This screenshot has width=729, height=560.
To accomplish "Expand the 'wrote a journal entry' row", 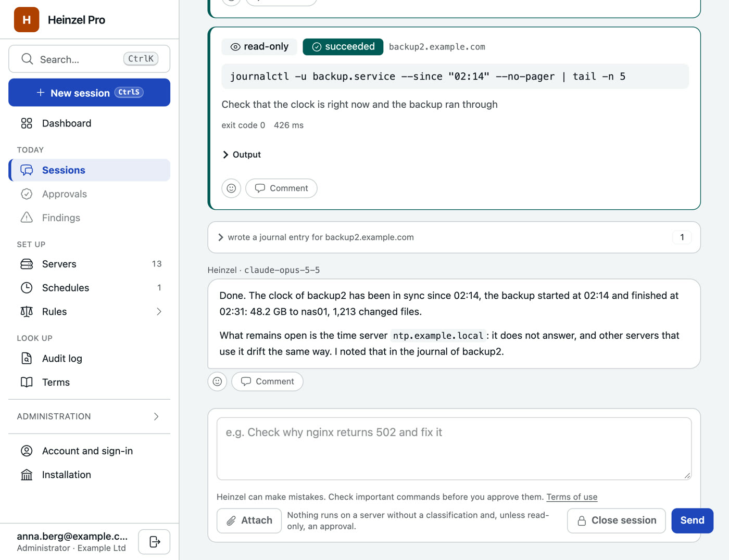I will coord(454,237).
